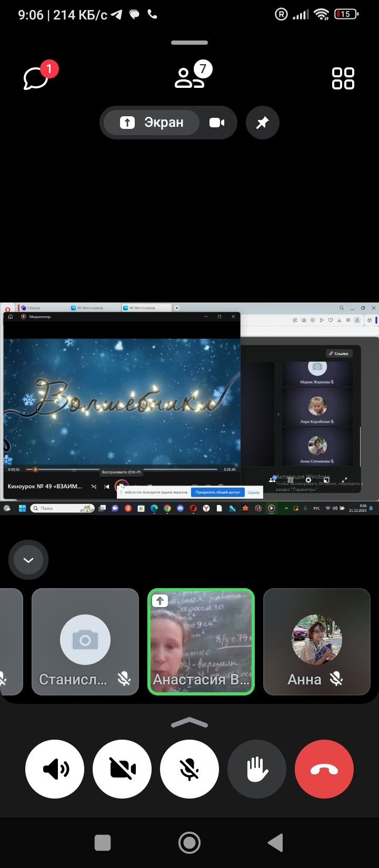Click Скрыть link in sharing banner
Image resolution: width=379 pixels, height=868 pixels.
pyautogui.click(x=254, y=492)
